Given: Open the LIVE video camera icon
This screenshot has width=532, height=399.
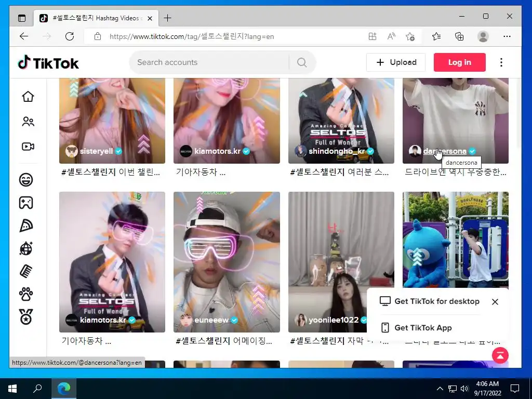Looking at the screenshot, I should click(x=28, y=147).
